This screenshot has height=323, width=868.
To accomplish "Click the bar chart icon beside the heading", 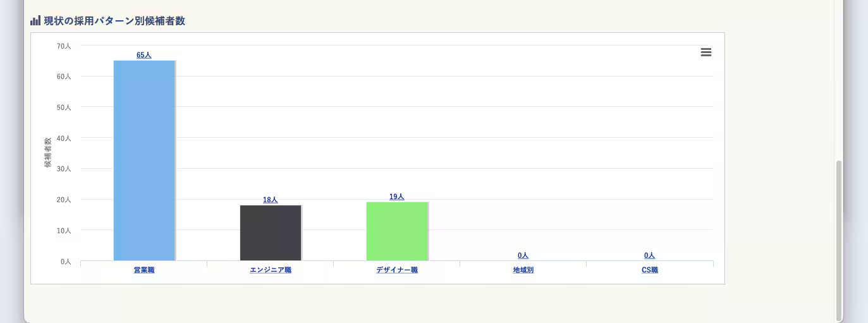I will pyautogui.click(x=35, y=21).
